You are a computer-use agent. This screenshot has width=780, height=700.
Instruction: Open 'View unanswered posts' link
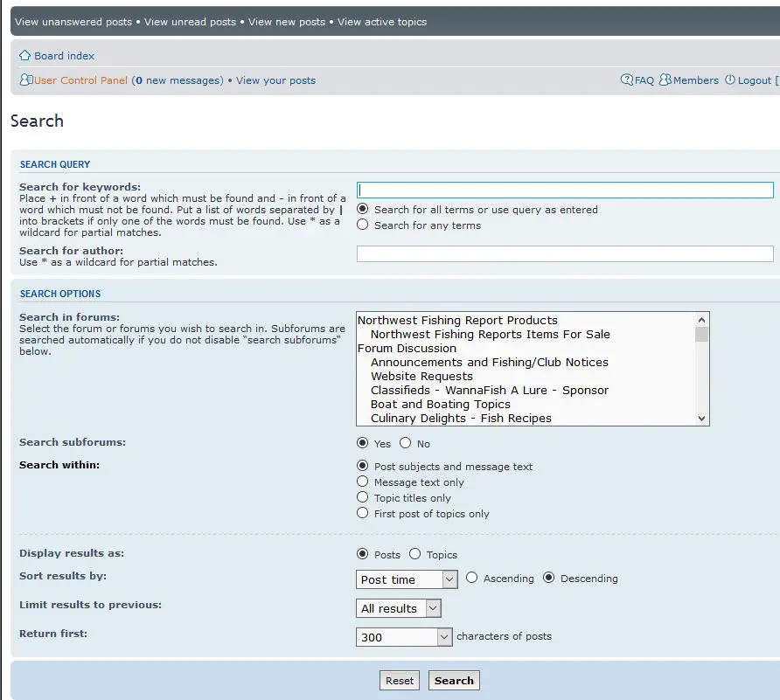click(x=73, y=22)
